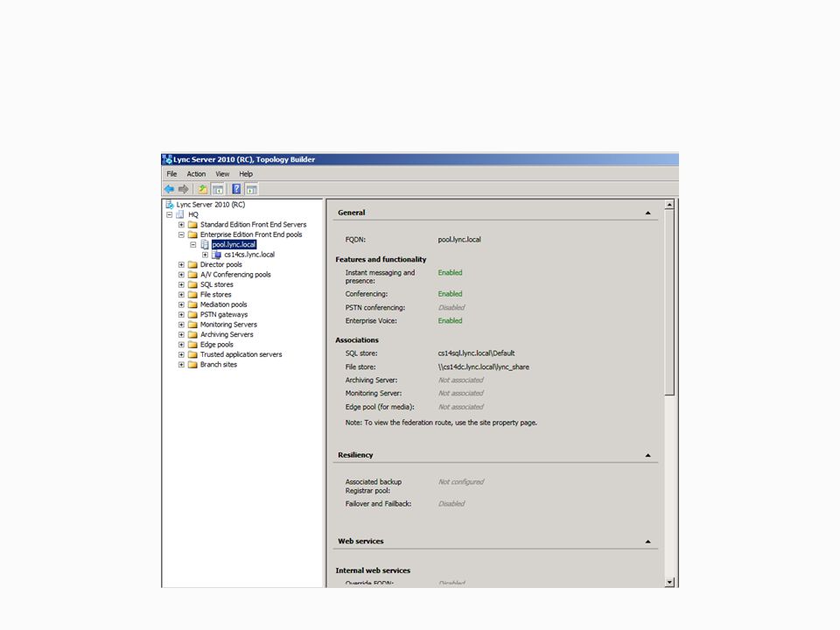Image resolution: width=840 pixels, height=630 pixels.
Task: Click the Back arrow toolbar icon
Action: pyautogui.click(x=169, y=189)
